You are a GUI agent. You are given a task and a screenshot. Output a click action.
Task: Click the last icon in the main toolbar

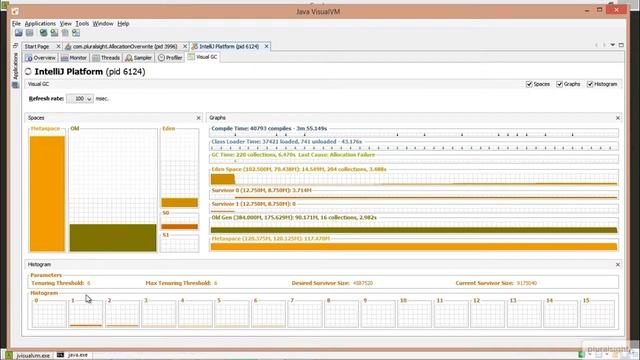[76, 33]
